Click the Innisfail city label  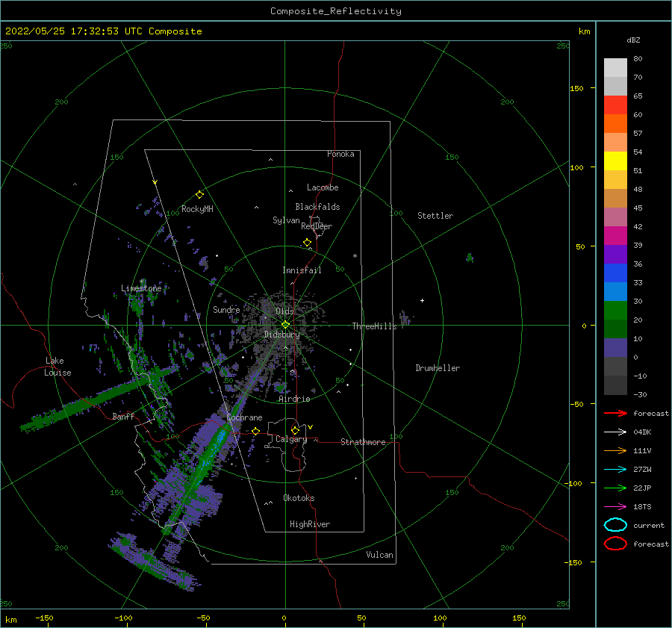[x=302, y=270]
